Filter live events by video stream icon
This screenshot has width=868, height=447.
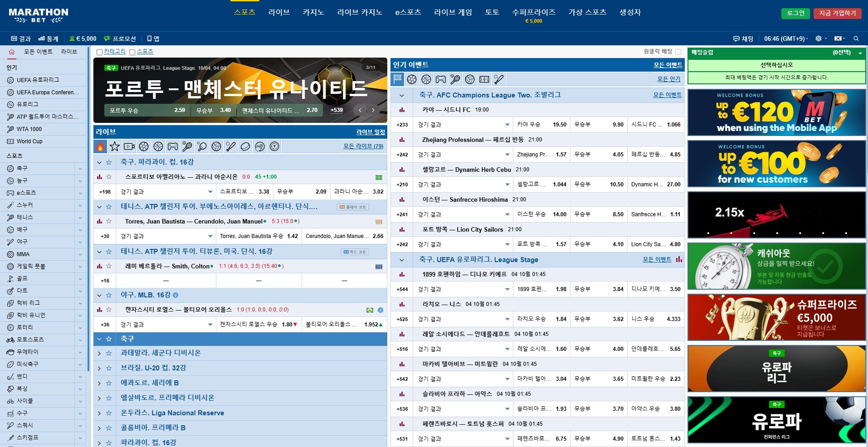tap(129, 146)
